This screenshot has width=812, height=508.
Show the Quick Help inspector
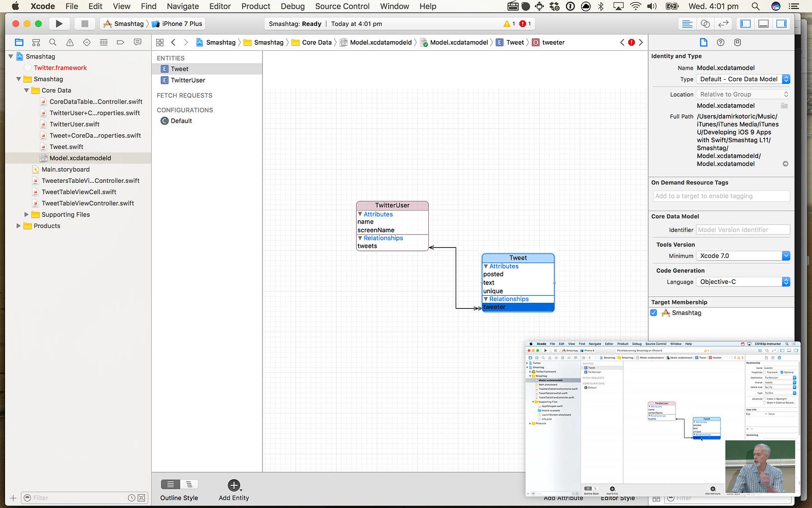pos(720,42)
